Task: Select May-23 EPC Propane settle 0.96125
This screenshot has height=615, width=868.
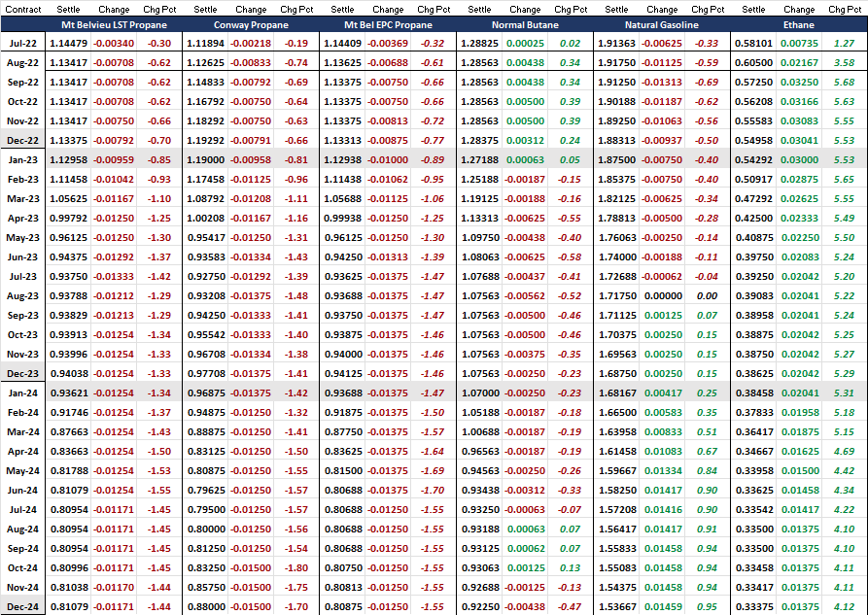Action: pos(343,237)
